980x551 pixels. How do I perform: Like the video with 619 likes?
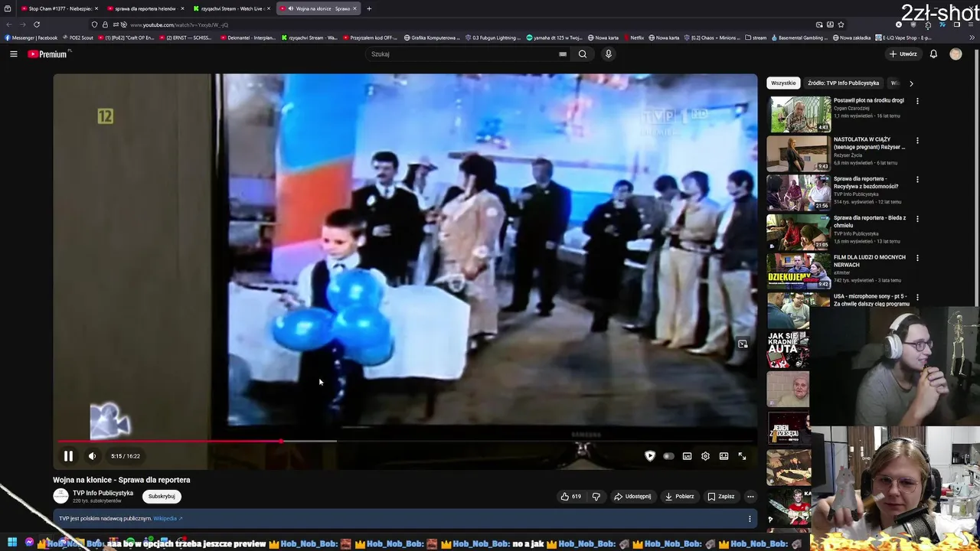point(571,496)
